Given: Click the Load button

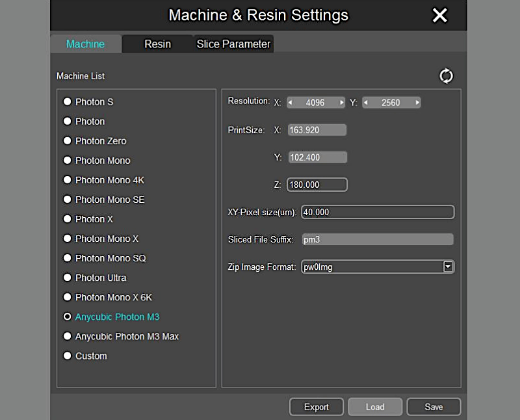Looking at the screenshot, I should 375,407.
